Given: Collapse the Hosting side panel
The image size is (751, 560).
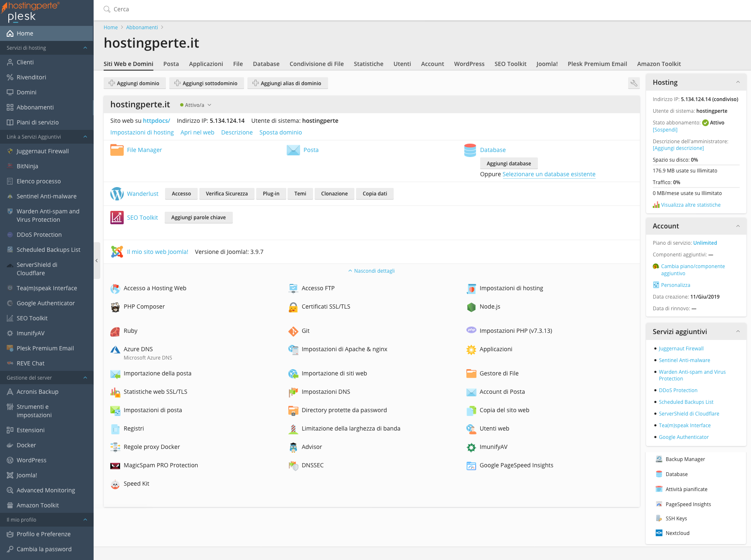Looking at the screenshot, I should tap(738, 82).
